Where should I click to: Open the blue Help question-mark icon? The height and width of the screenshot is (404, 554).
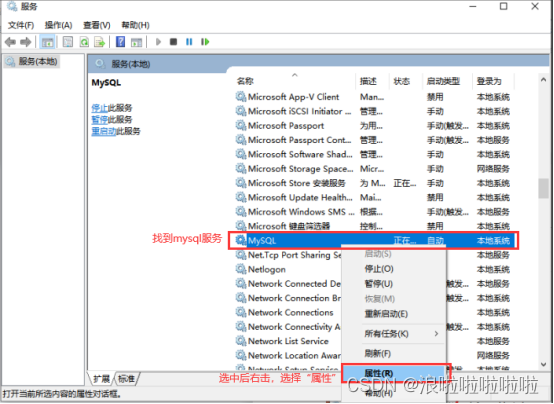coord(120,42)
